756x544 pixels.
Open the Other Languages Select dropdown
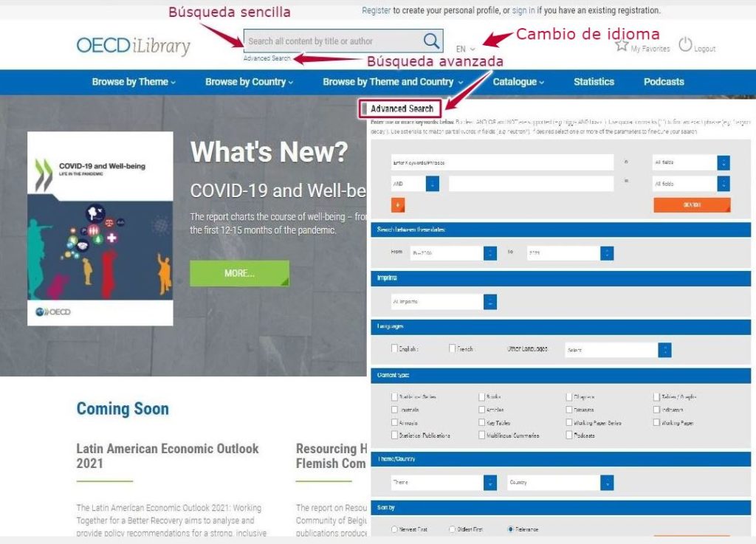(x=618, y=350)
